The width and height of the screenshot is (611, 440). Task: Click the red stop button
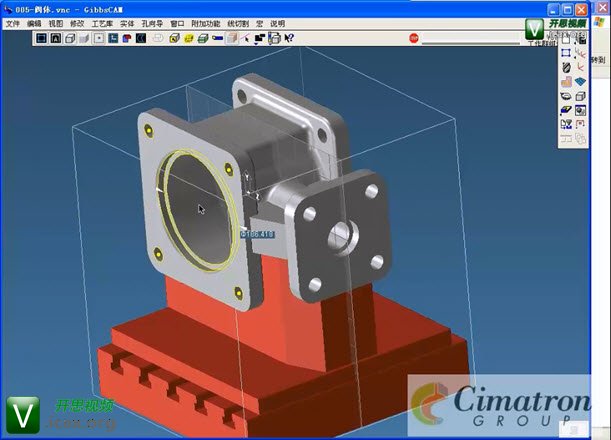414,38
